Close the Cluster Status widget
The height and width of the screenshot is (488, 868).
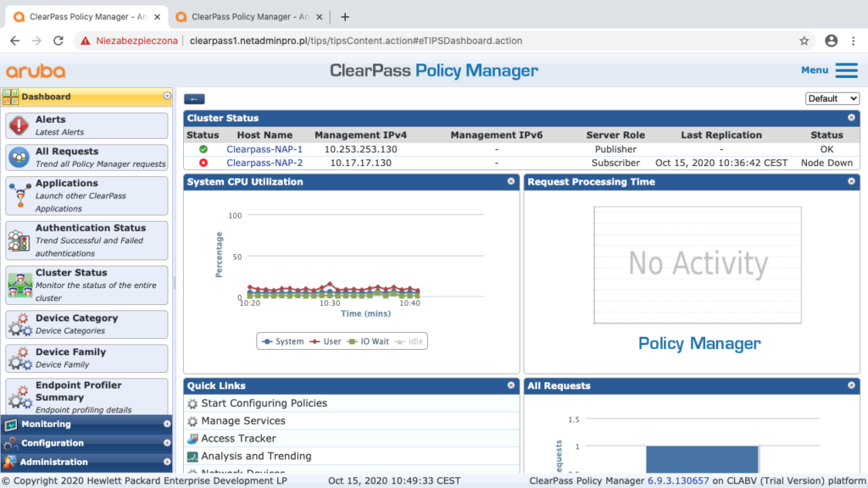(851, 117)
